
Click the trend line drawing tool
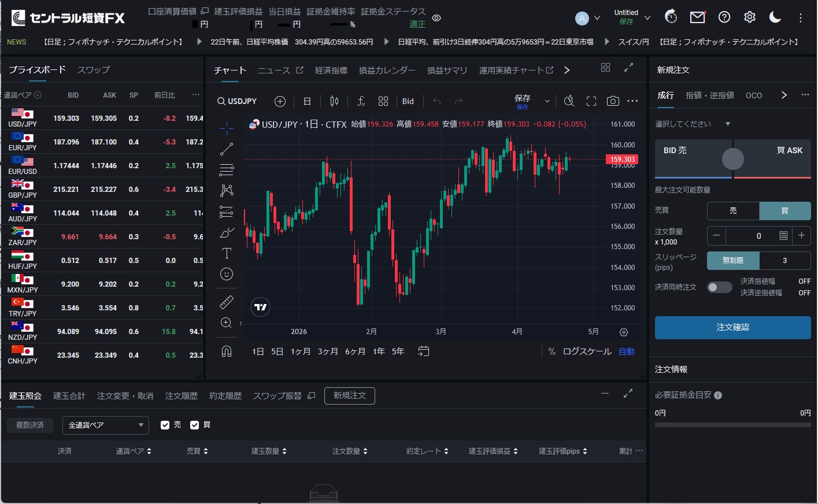coord(227,149)
